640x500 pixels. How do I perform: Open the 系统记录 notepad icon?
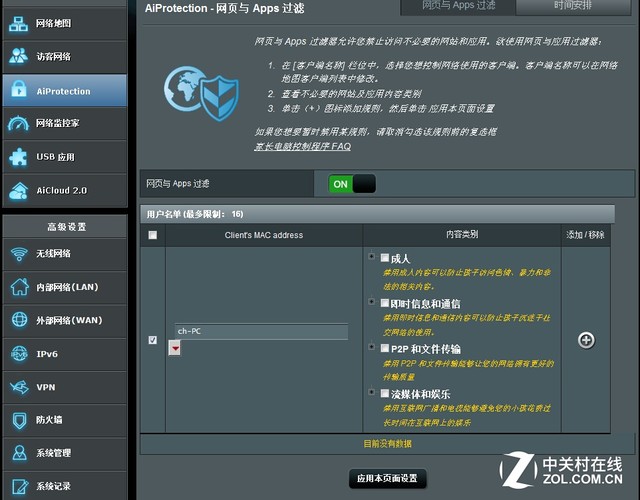pyautogui.click(x=19, y=486)
